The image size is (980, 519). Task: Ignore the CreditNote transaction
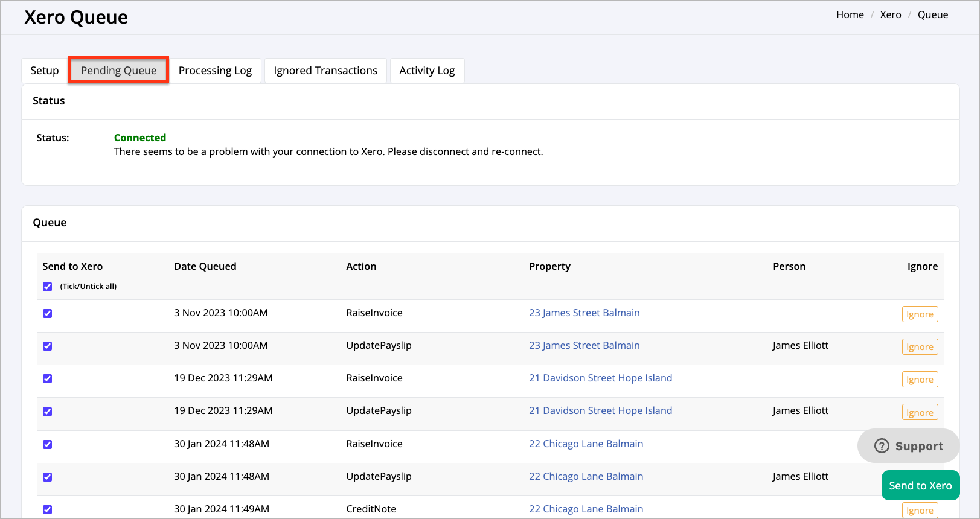coord(920,511)
